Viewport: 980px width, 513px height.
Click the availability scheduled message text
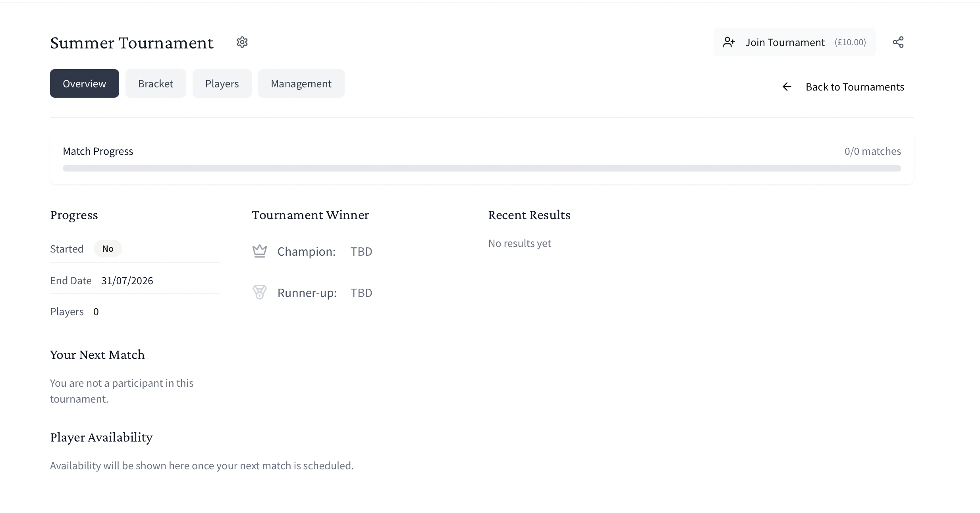[202, 466]
